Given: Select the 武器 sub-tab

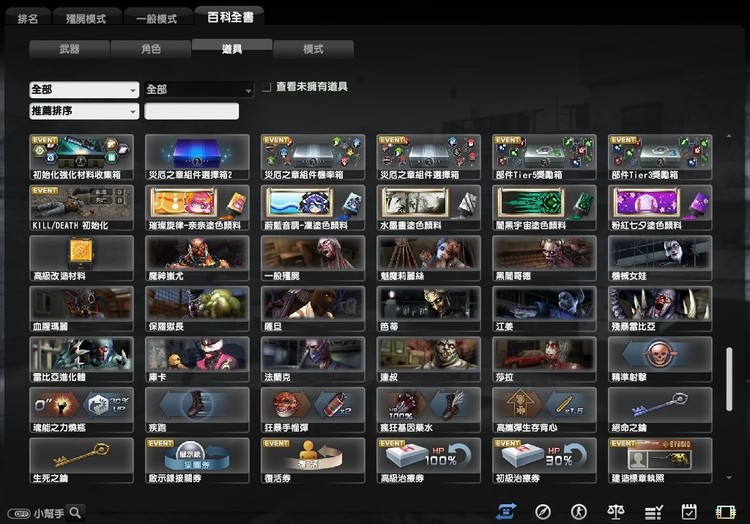Looking at the screenshot, I should pyautogui.click(x=69, y=49).
